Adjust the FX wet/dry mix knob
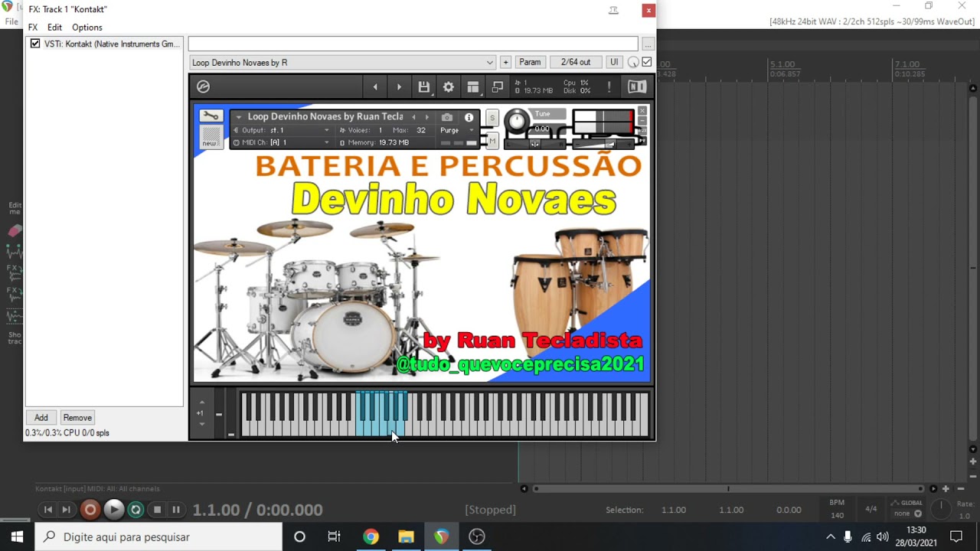The height and width of the screenshot is (551, 980). tap(633, 62)
